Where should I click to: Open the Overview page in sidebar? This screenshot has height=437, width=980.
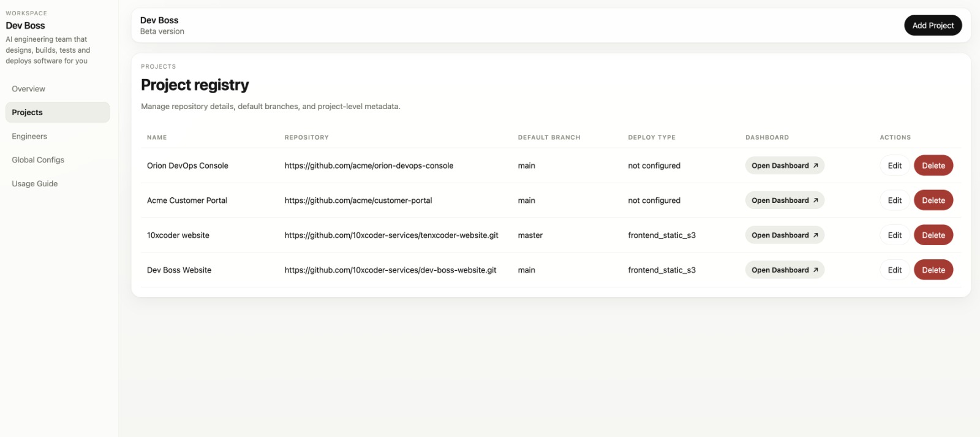click(58, 89)
